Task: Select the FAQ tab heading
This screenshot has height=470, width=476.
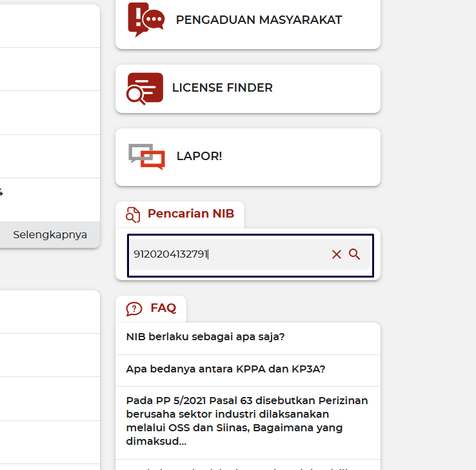Action: 163,308
